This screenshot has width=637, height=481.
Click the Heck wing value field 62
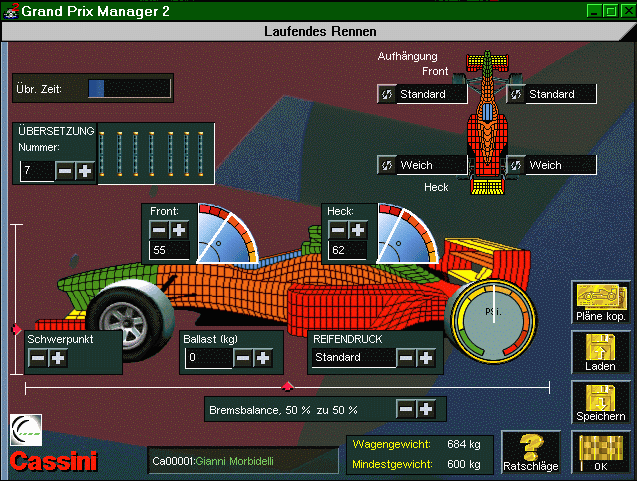[348, 250]
